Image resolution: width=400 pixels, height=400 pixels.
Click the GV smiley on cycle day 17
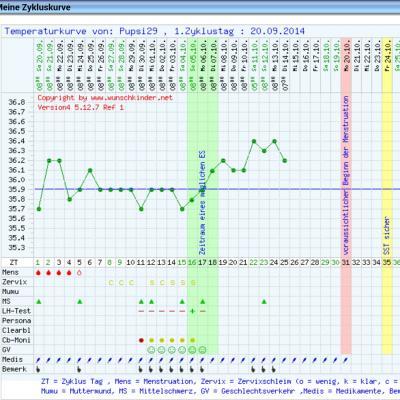point(202,350)
